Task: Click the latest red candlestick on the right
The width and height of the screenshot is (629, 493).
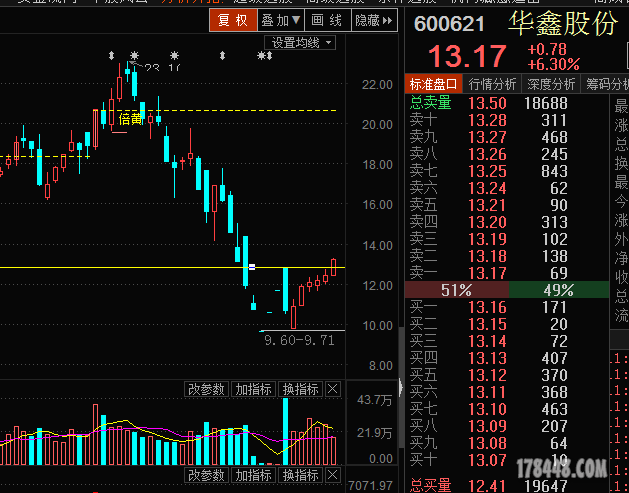Action: tap(333, 267)
